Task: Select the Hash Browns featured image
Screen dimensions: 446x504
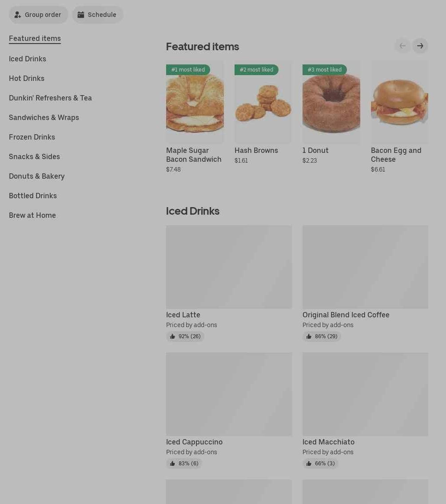Action: [x=263, y=102]
